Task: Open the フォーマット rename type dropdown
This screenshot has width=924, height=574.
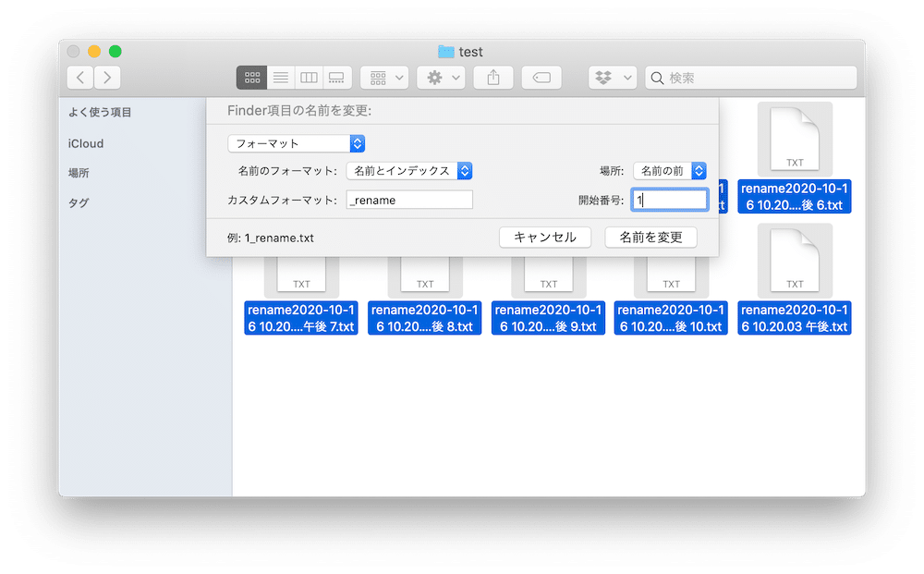Action: [297, 143]
